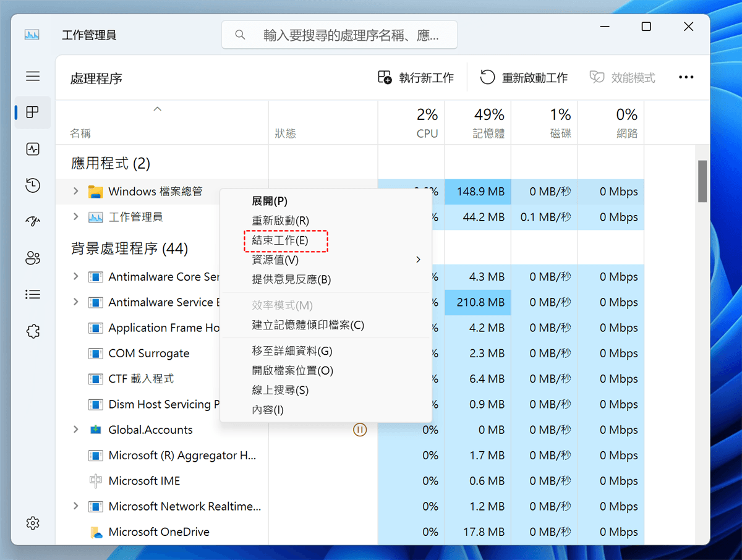Open the Performance sidebar icon

(33, 149)
